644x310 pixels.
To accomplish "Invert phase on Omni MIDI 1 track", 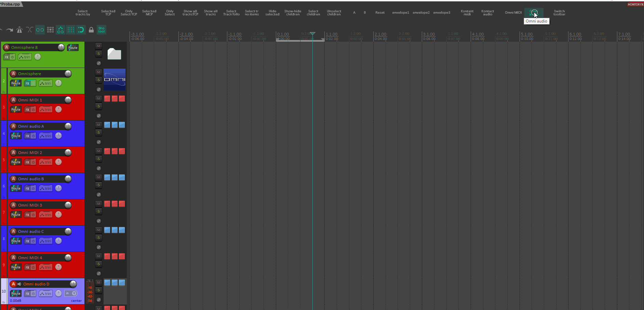I will [99, 116].
